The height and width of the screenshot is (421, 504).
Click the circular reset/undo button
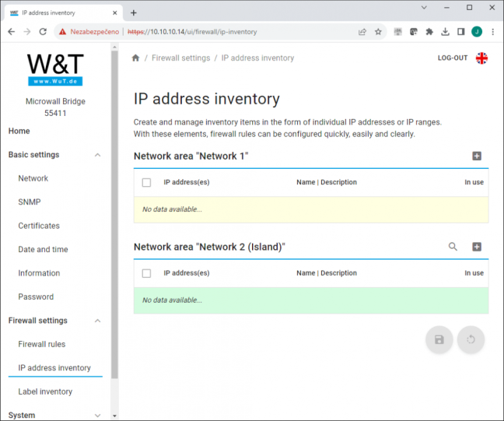coord(471,339)
